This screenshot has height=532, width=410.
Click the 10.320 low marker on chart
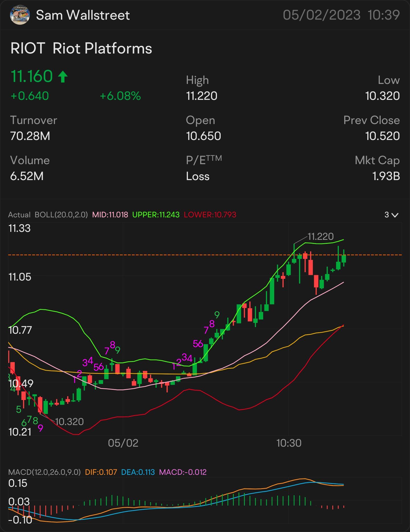click(69, 422)
